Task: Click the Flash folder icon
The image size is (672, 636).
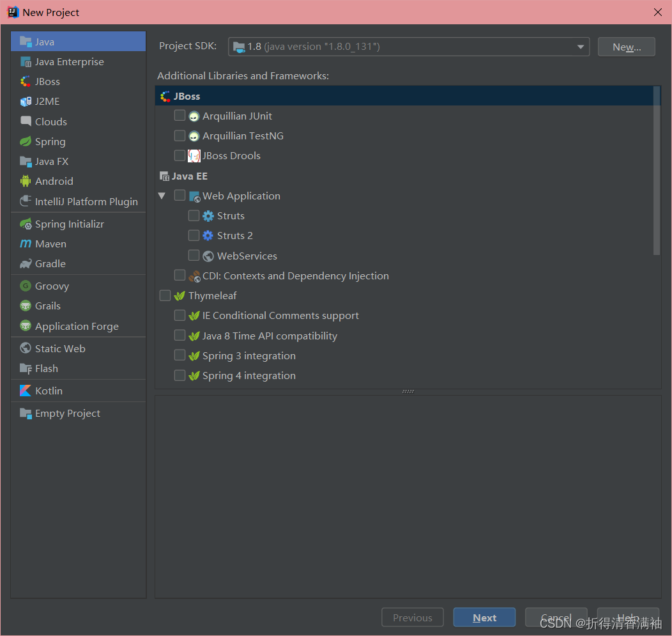Action: (26, 368)
